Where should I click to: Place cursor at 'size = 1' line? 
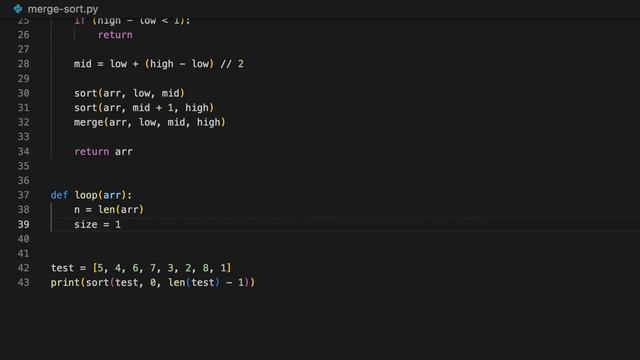(x=98, y=224)
